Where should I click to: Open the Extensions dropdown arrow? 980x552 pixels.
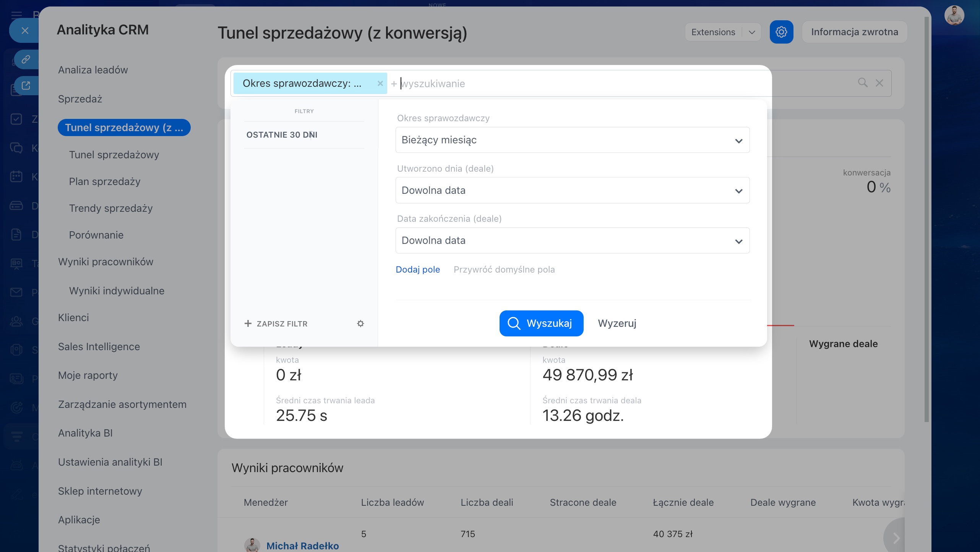point(752,32)
